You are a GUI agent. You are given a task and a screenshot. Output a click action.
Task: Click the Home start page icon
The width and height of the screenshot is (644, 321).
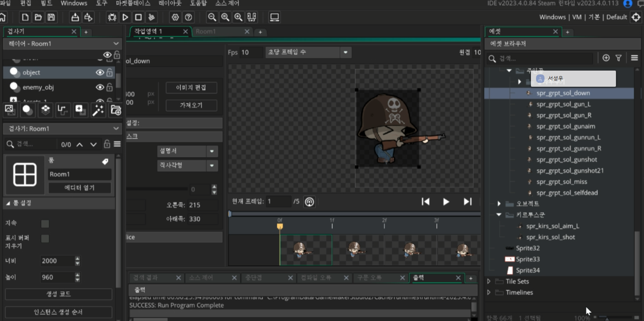point(3,17)
